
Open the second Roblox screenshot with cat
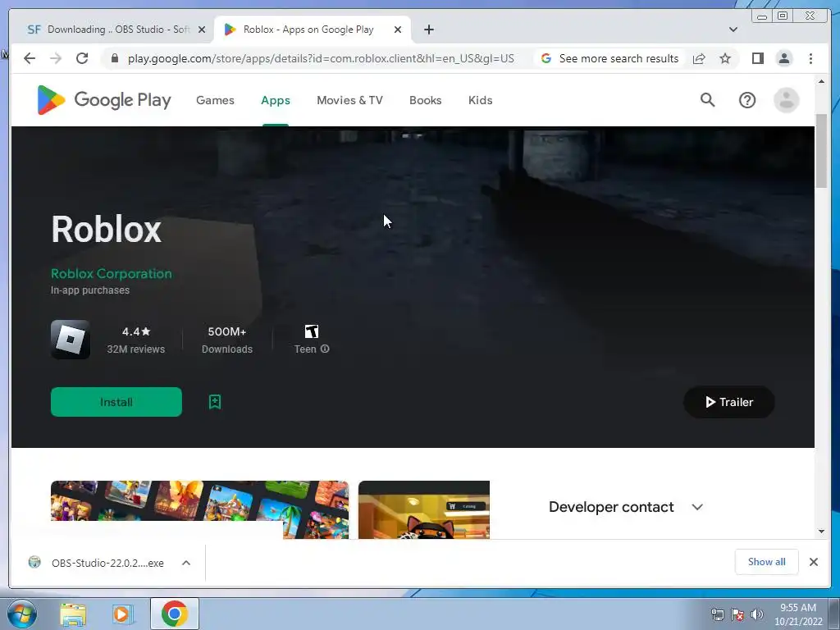pos(424,509)
